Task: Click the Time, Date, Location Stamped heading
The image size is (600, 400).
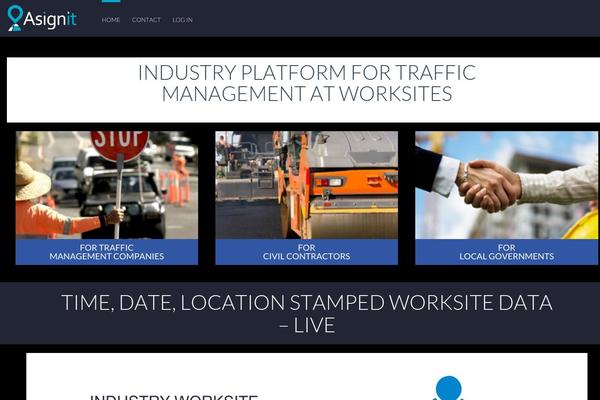Action: pyautogui.click(x=307, y=313)
